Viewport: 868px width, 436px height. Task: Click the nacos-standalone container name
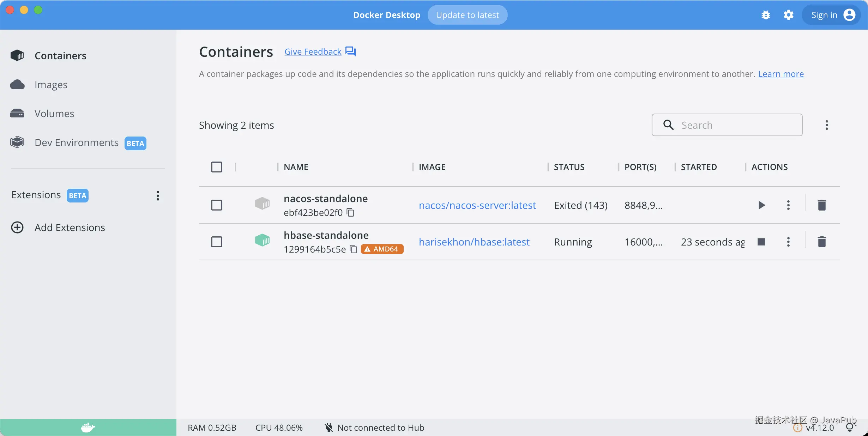326,199
